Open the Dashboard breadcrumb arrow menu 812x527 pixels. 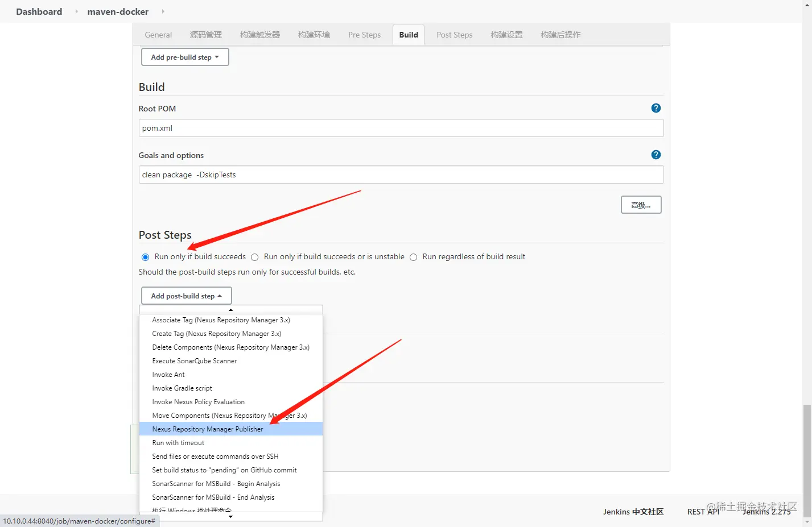click(76, 11)
